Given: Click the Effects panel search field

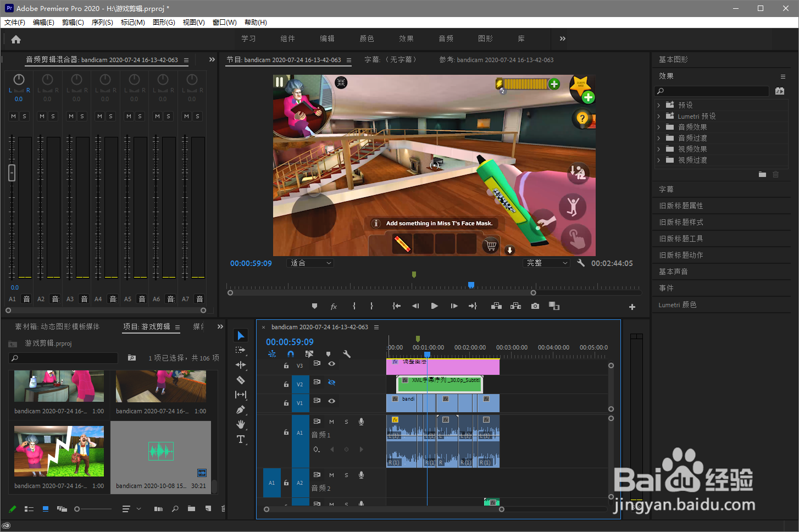Looking at the screenshot, I should 712,91.
